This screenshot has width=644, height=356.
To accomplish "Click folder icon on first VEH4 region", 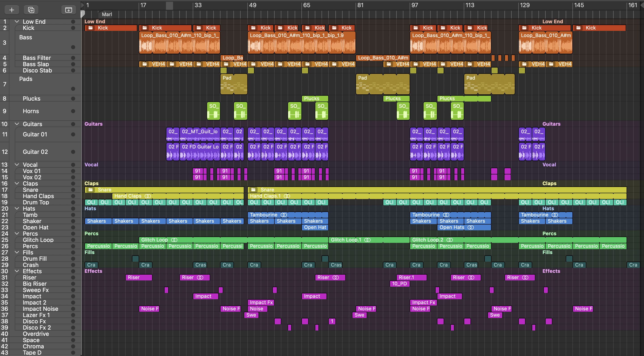I will [144, 64].
